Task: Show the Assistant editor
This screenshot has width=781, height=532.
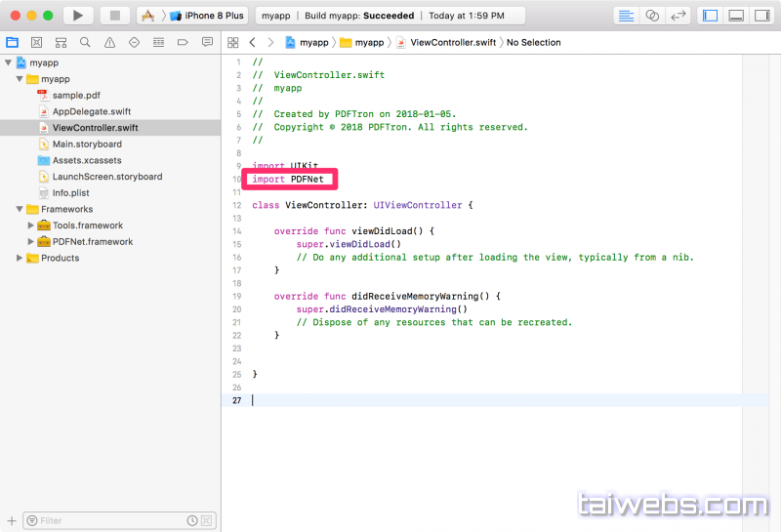Action: (653, 16)
